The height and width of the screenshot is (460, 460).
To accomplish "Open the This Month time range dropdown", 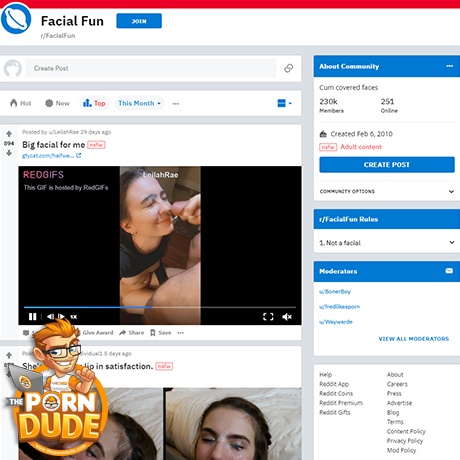I will (x=139, y=103).
